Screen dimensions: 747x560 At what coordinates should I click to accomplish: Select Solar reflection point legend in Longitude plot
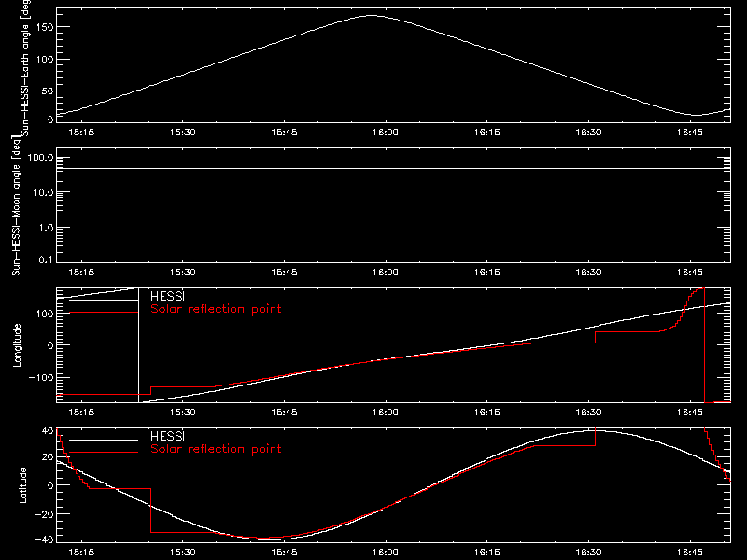pos(216,309)
